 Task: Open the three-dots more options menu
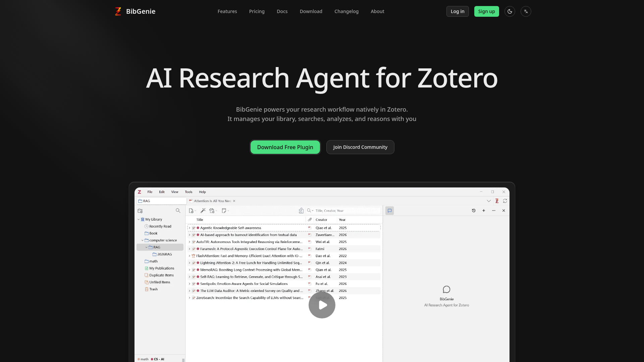(x=494, y=211)
